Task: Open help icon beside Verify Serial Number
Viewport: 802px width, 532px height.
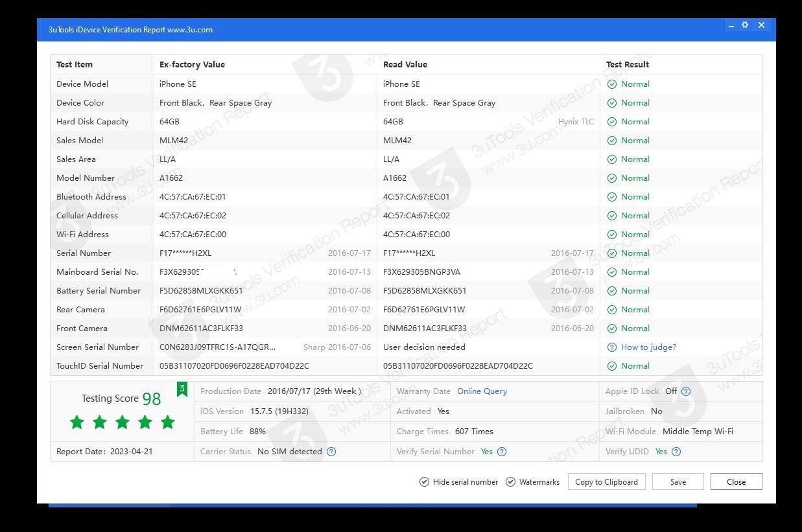Action: click(501, 452)
